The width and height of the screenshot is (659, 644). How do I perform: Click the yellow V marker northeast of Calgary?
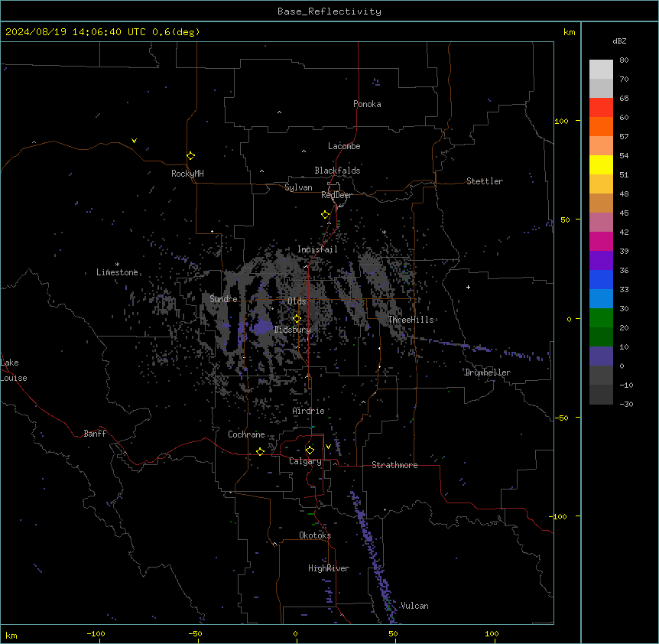[328, 447]
